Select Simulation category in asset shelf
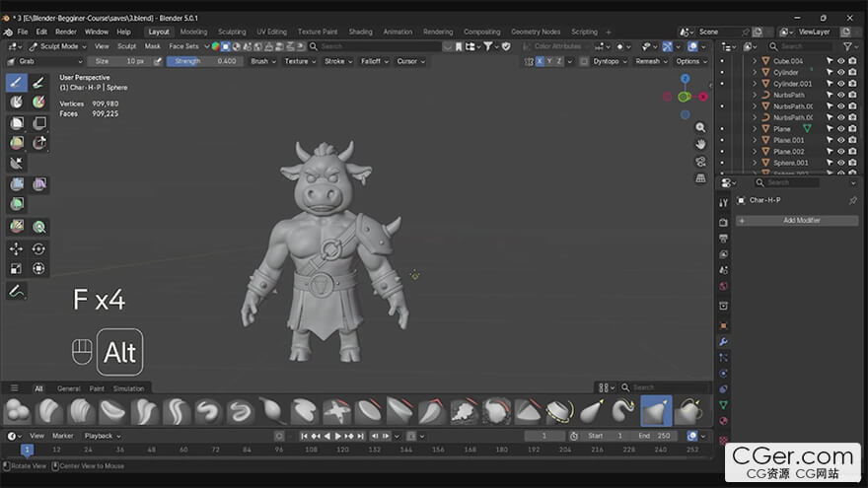868x488 pixels. point(128,389)
